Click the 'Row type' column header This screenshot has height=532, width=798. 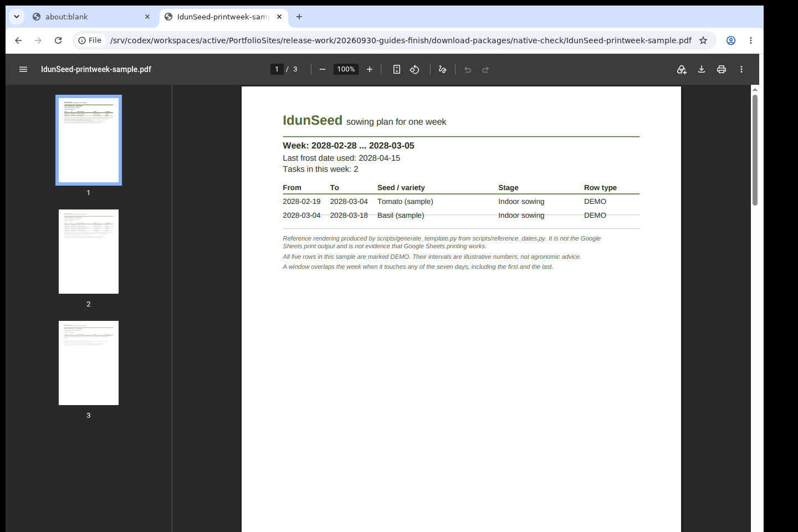(600, 188)
